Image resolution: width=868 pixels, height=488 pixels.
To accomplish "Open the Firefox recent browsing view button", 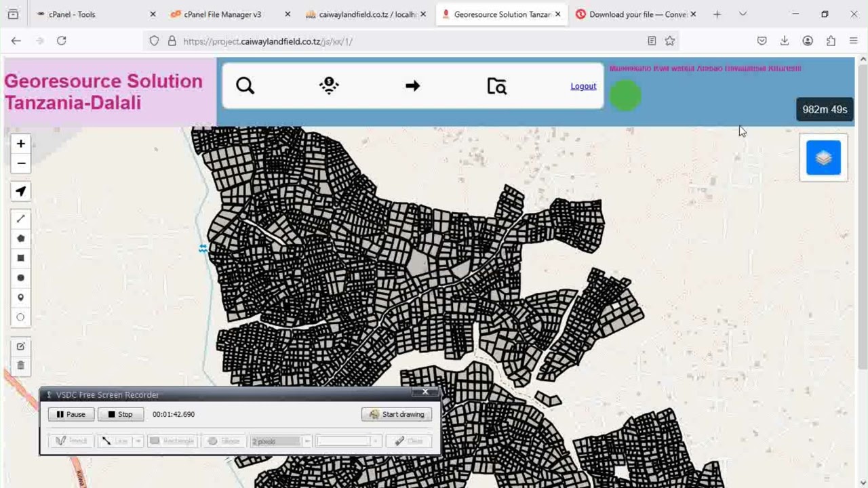I will (13, 14).
